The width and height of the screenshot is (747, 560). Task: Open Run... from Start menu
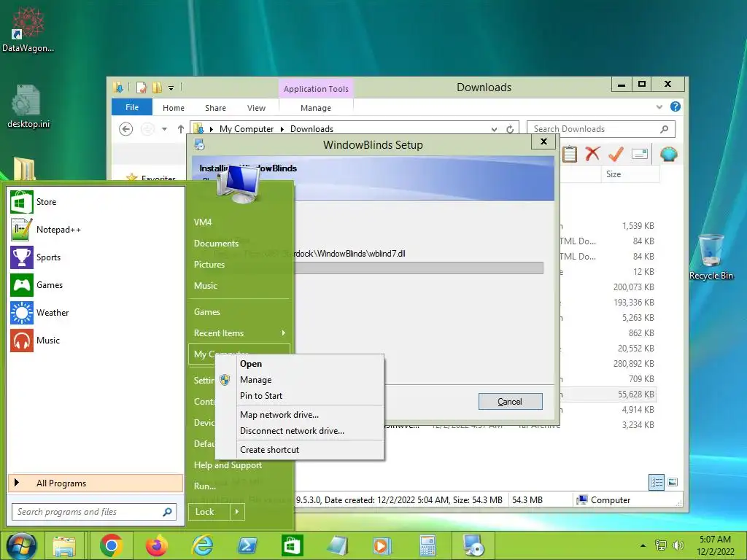pos(205,486)
